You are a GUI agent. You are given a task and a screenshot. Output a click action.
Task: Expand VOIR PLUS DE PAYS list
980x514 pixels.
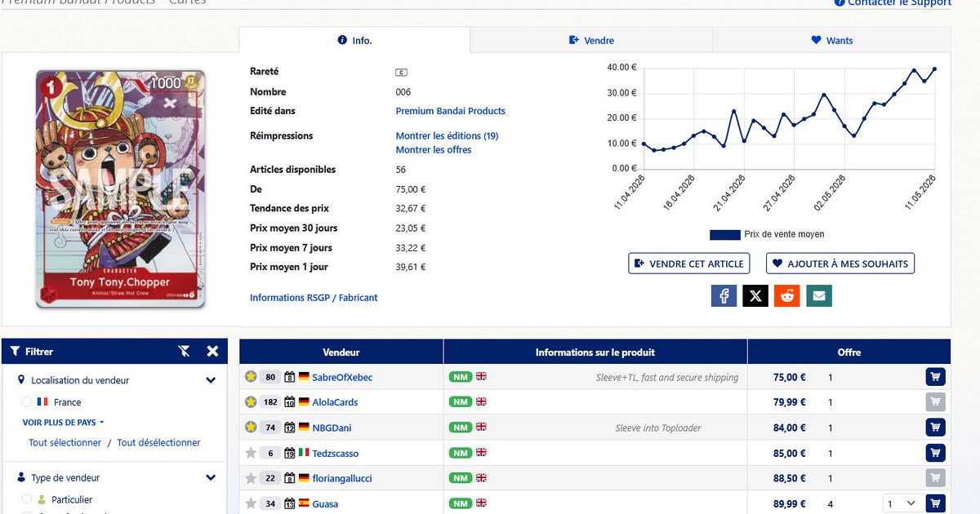[64, 423]
